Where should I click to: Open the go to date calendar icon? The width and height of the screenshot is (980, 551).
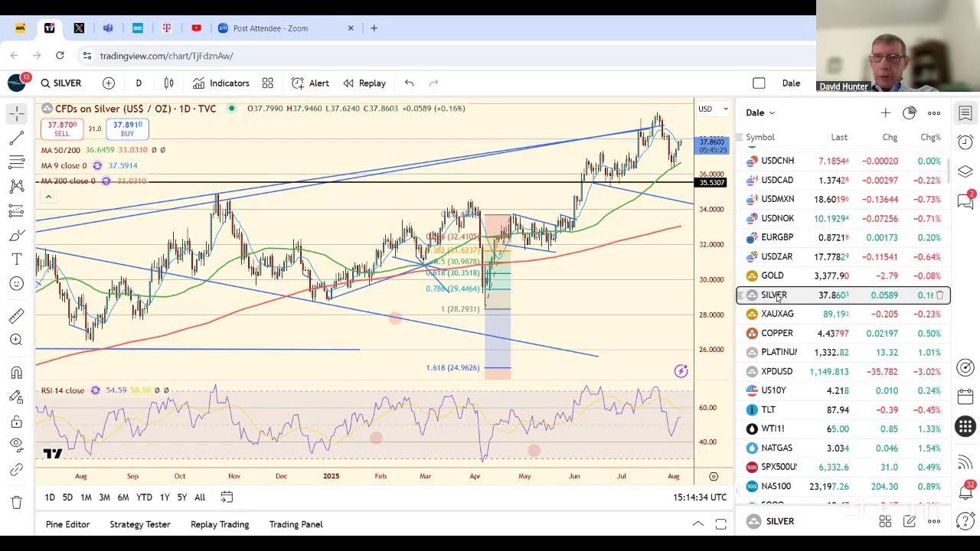[227, 497]
